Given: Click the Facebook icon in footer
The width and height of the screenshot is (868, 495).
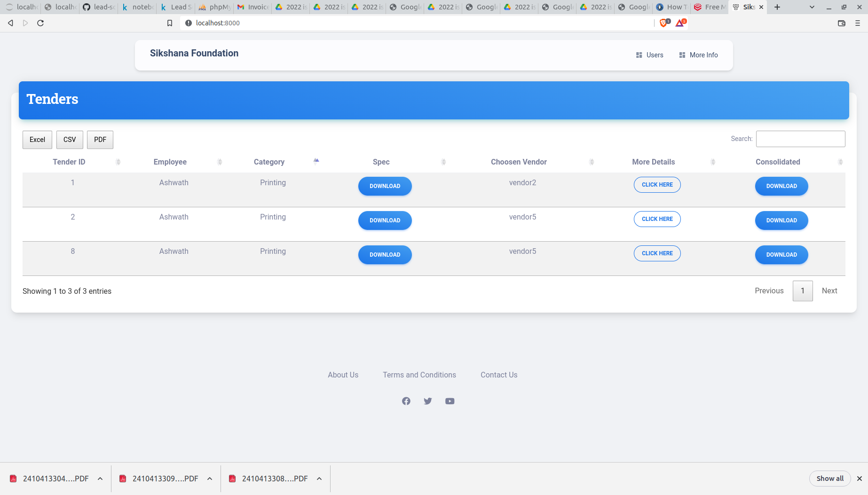Looking at the screenshot, I should point(406,401).
